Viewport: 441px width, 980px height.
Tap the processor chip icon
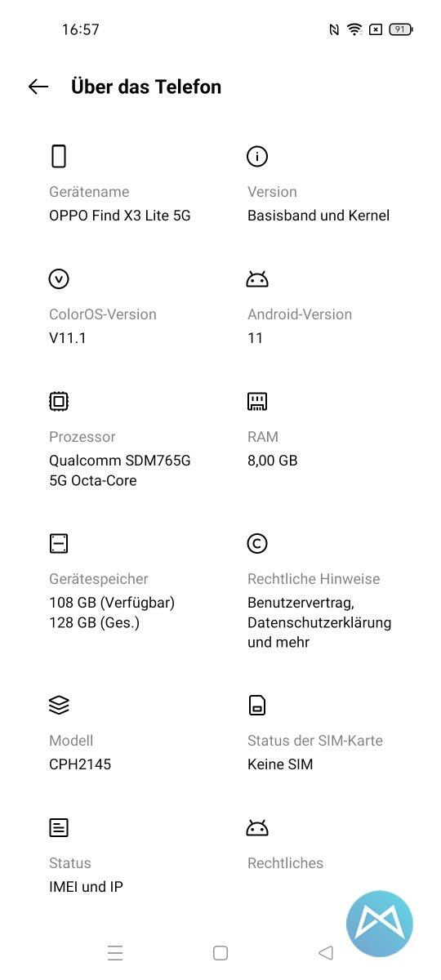59,401
